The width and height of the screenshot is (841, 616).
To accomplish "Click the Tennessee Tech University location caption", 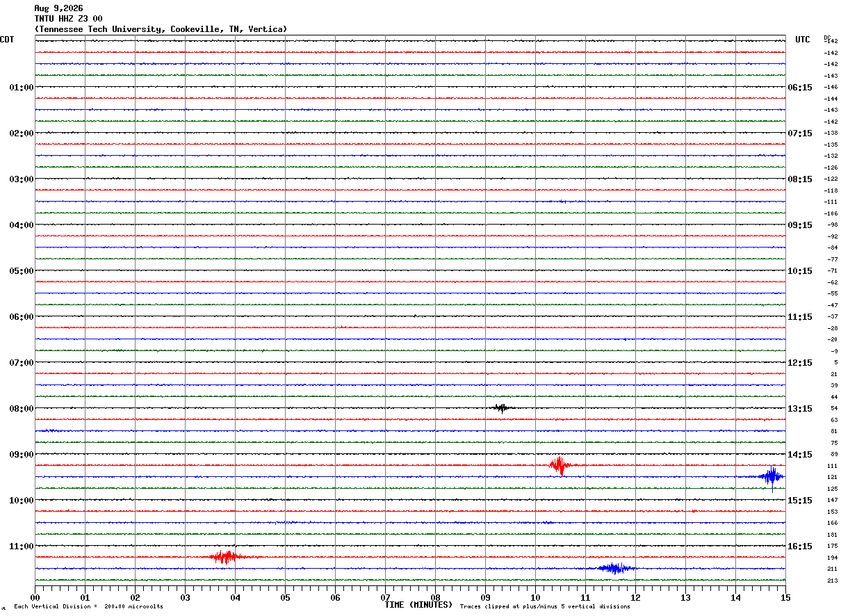I will (161, 29).
